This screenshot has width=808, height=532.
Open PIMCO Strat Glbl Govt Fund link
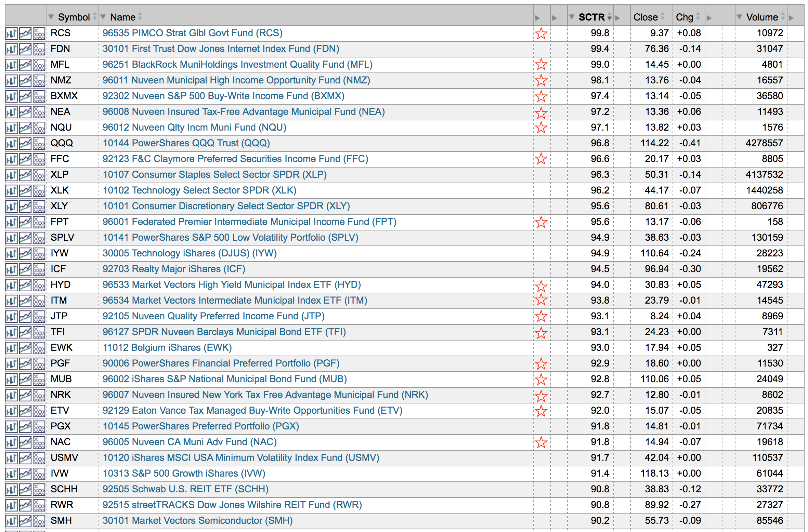[193, 33]
